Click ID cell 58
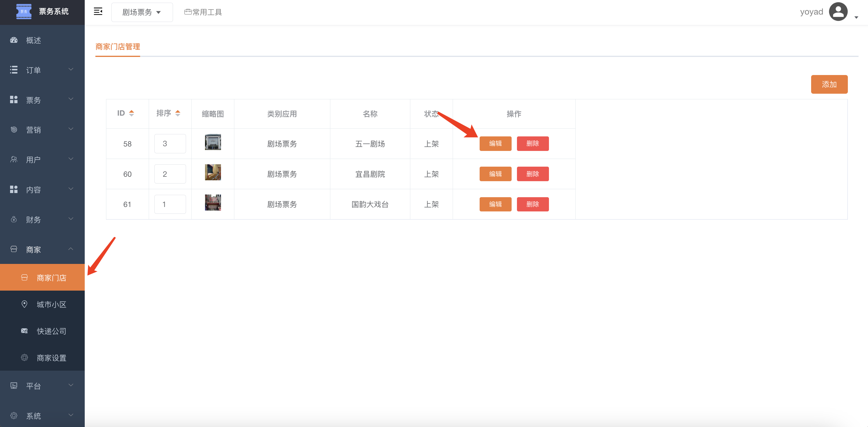 127,144
